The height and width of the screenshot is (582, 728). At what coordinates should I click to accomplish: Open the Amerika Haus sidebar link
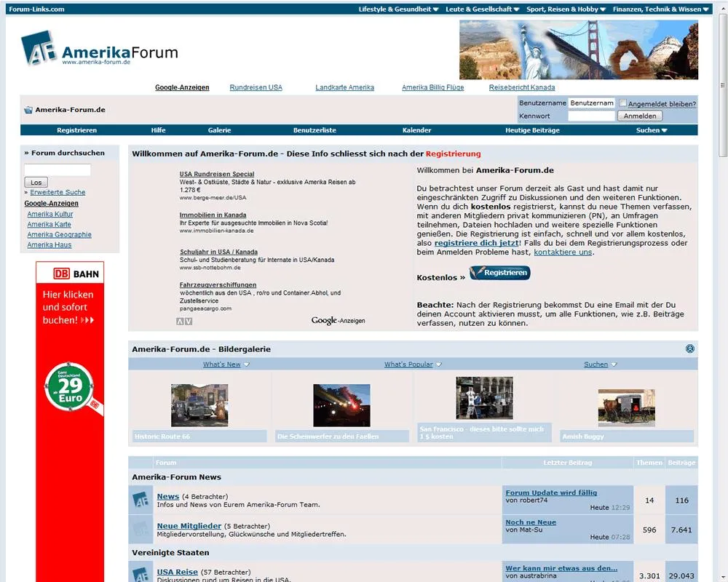coord(50,244)
